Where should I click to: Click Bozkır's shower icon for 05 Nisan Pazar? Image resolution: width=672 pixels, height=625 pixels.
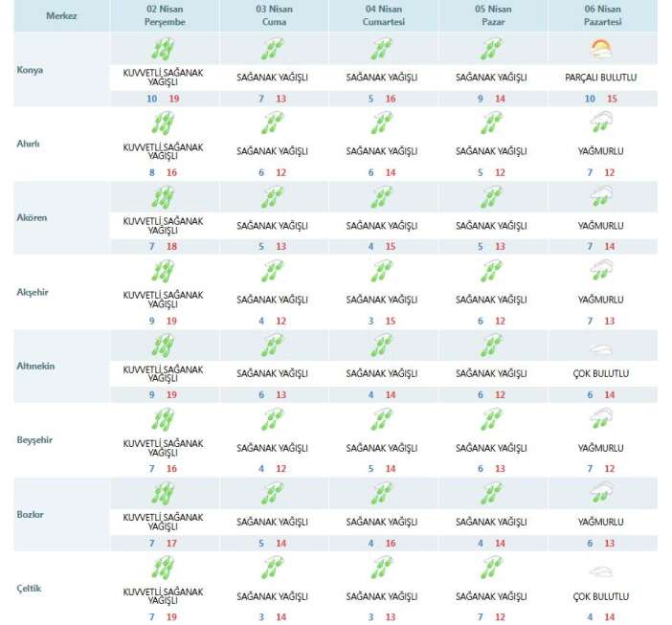(492, 496)
